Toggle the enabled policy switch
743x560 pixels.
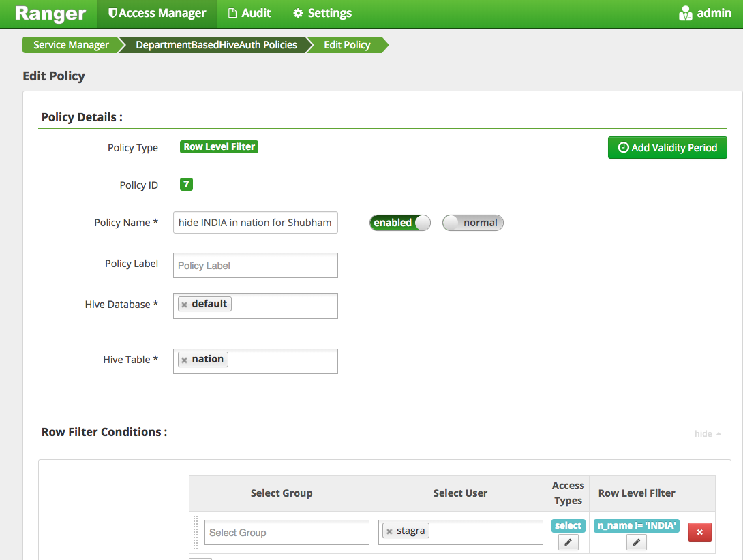click(x=400, y=223)
